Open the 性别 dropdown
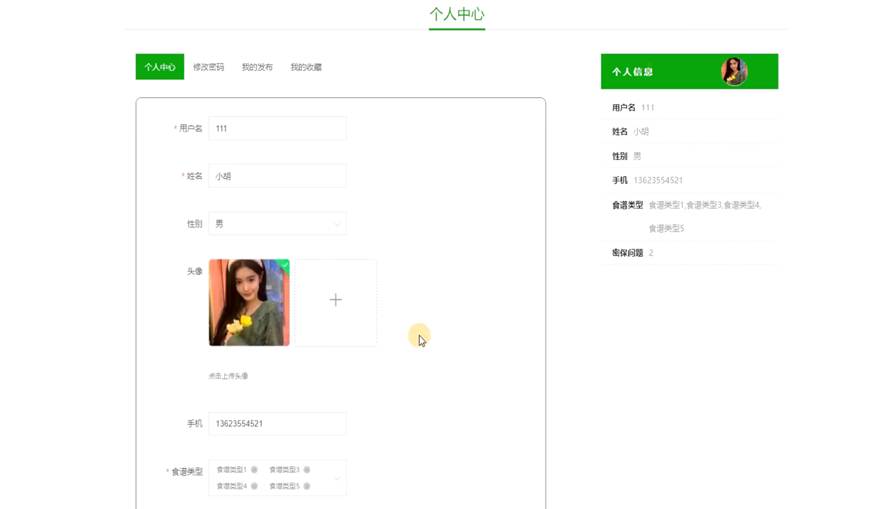The image size is (877, 509). [x=277, y=224]
